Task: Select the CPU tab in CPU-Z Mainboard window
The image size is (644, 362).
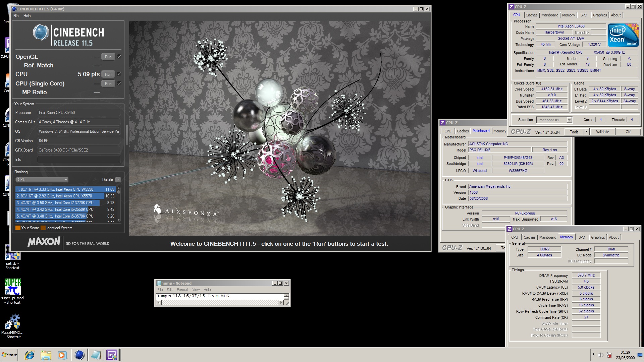Action: [x=448, y=131]
